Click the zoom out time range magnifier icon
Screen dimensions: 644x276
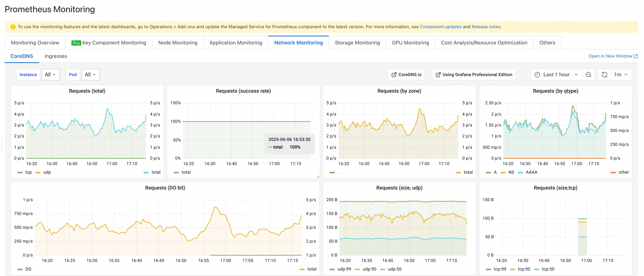[588, 75]
